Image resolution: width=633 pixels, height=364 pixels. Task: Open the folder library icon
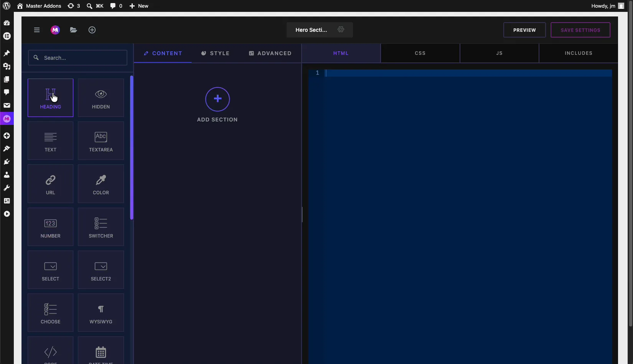(74, 30)
